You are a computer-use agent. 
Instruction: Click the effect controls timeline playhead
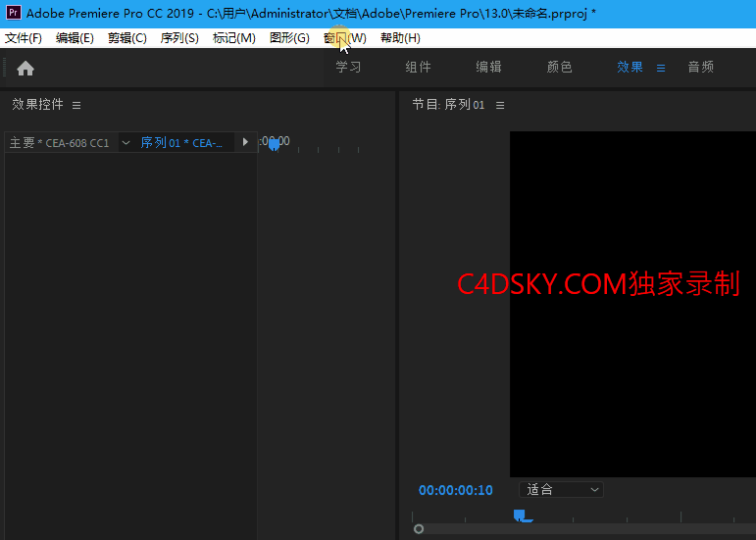[x=274, y=144]
